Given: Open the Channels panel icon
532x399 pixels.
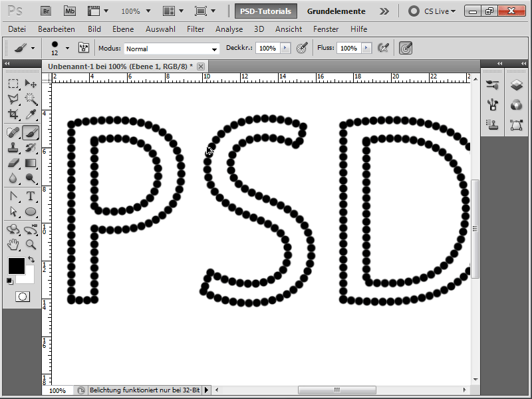Looking at the screenshot, I should [517, 105].
